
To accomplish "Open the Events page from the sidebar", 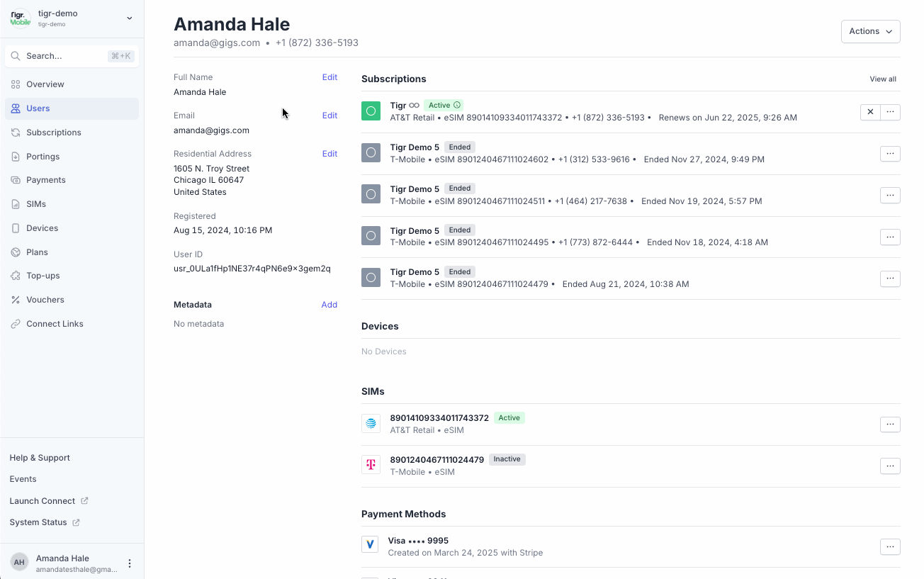I will pos(23,479).
